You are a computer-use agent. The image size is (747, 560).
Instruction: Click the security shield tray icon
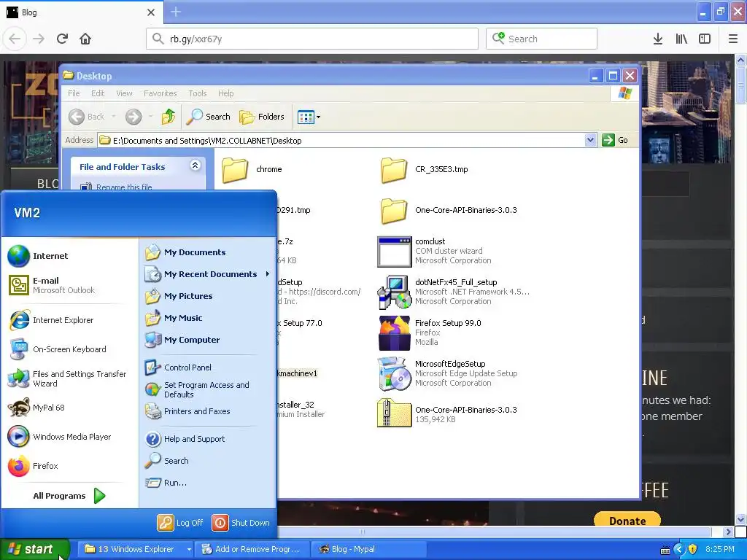point(693,550)
